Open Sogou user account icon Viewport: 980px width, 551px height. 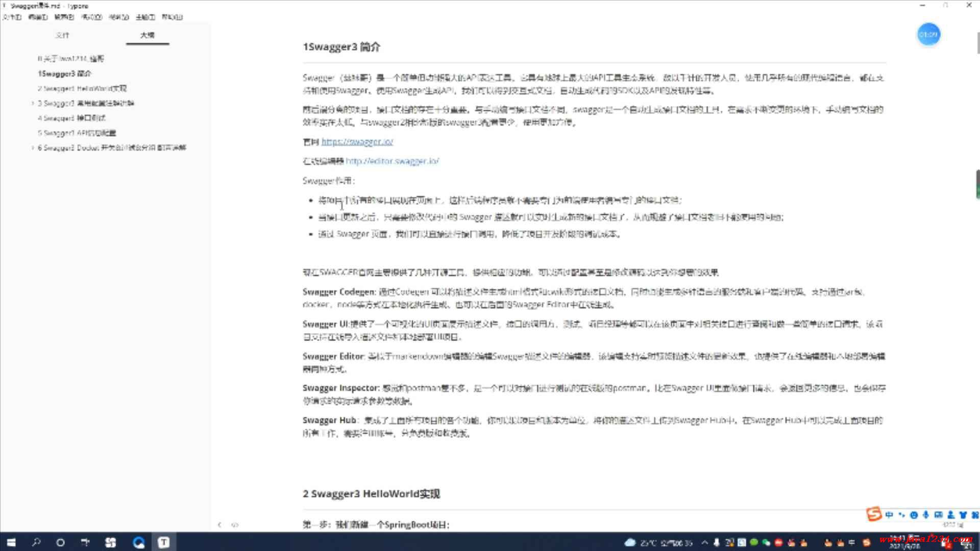tap(950, 515)
